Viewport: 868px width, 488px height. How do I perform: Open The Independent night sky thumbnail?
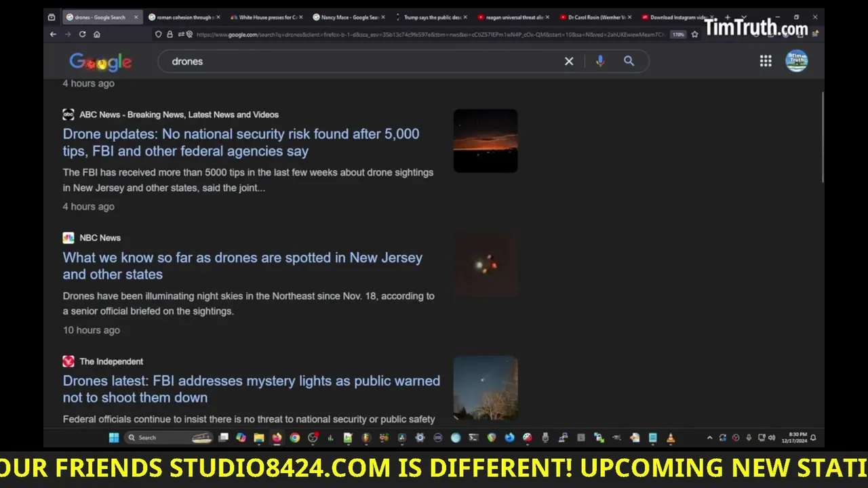[x=486, y=388]
